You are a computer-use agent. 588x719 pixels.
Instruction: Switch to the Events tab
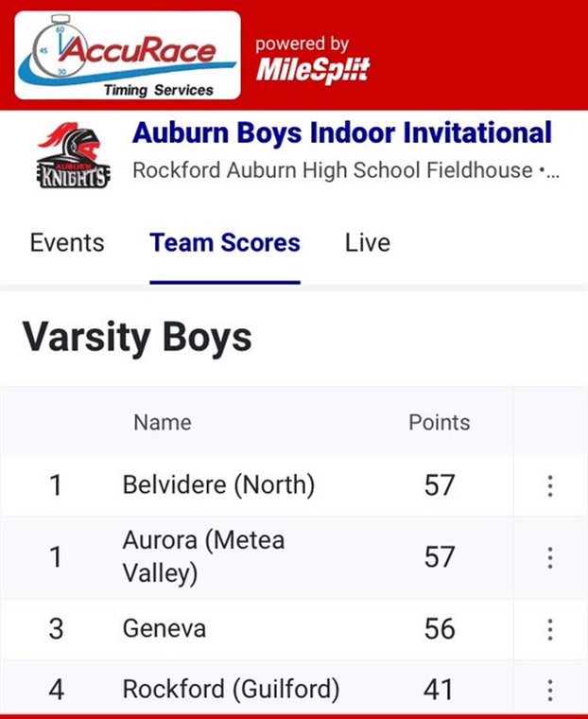point(67,242)
